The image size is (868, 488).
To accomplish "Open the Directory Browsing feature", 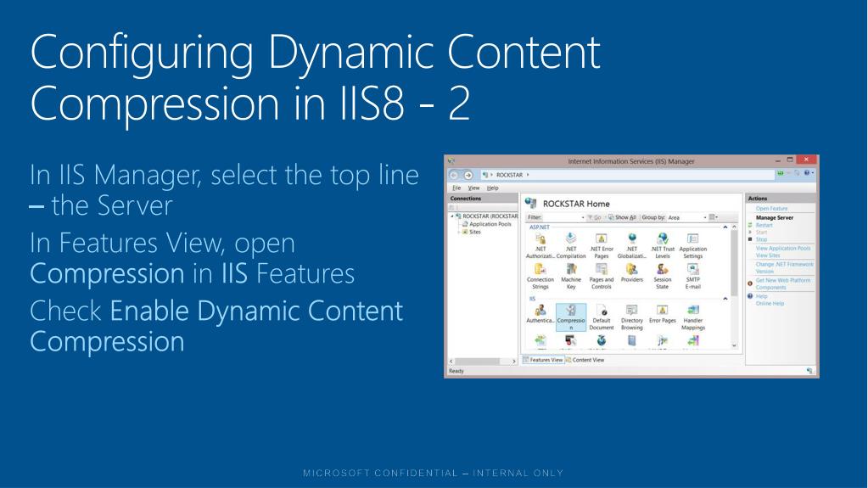I will (x=631, y=317).
